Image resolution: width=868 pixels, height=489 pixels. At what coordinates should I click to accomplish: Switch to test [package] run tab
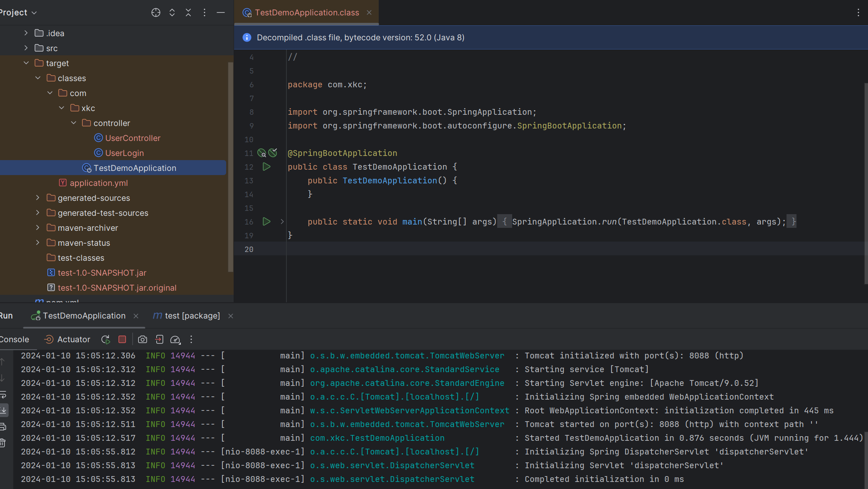click(187, 316)
